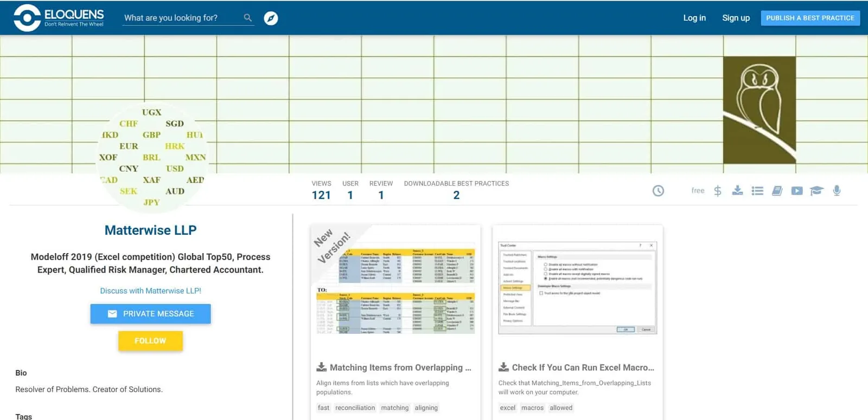Image resolution: width=868 pixels, height=420 pixels.
Task: Open the compass explore icon
Action: pyautogui.click(x=271, y=18)
